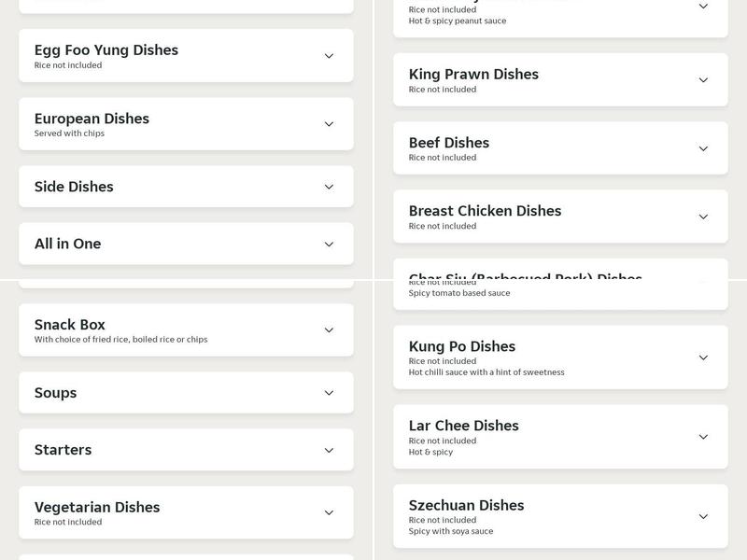The height and width of the screenshot is (560, 747).
Task: Collapse the chevron on the top right section
Action: coord(705,5)
